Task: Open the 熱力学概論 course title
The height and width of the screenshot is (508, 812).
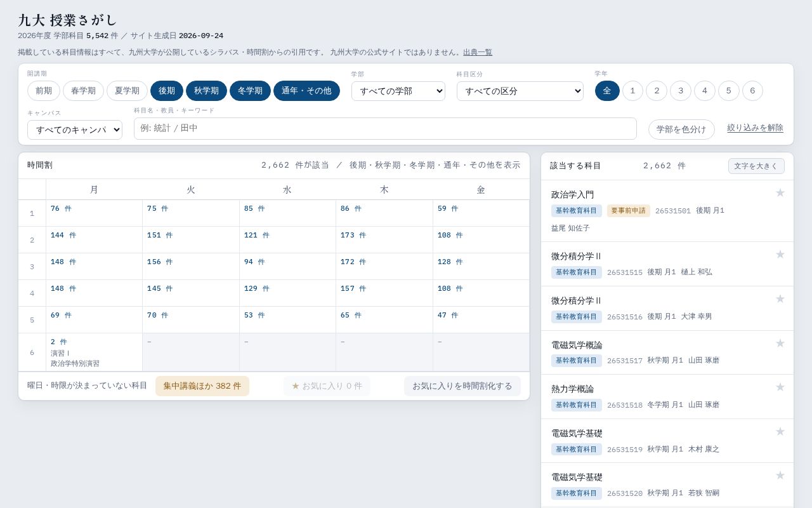Action: (x=573, y=389)
